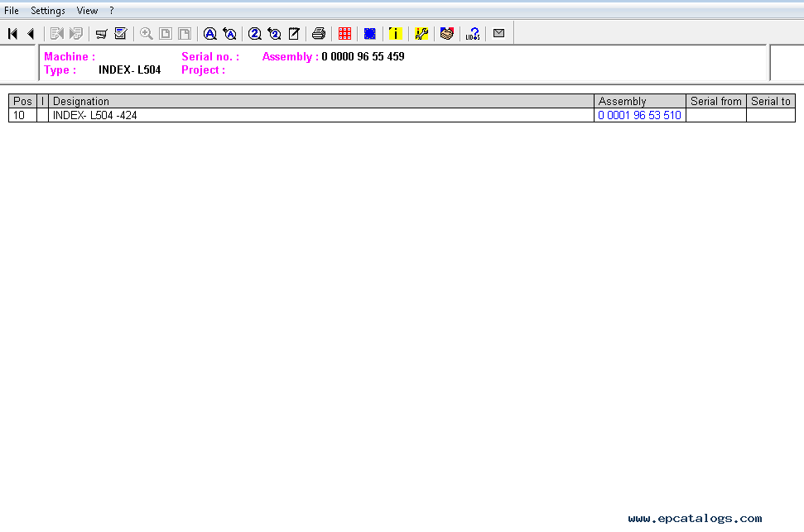This screenshot has height=532, width=804.
Task: Click the handshake icon
Action: (x=447, y=34)
